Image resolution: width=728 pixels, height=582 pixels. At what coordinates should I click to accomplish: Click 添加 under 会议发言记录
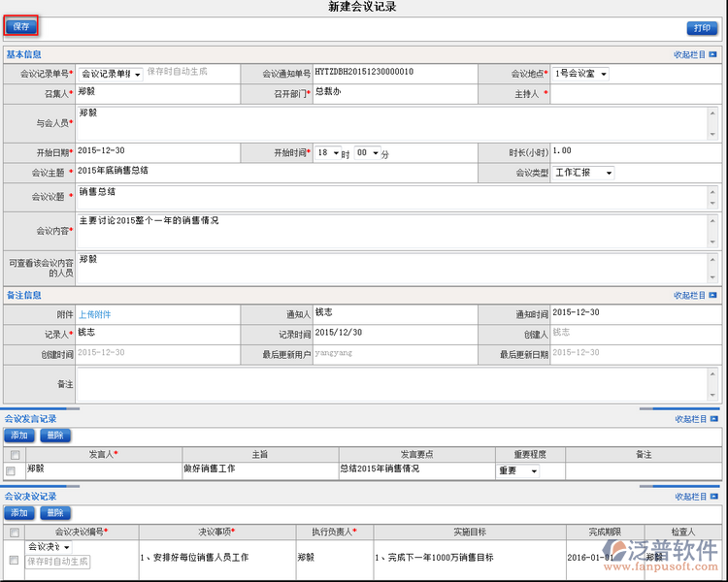(19, 436)
